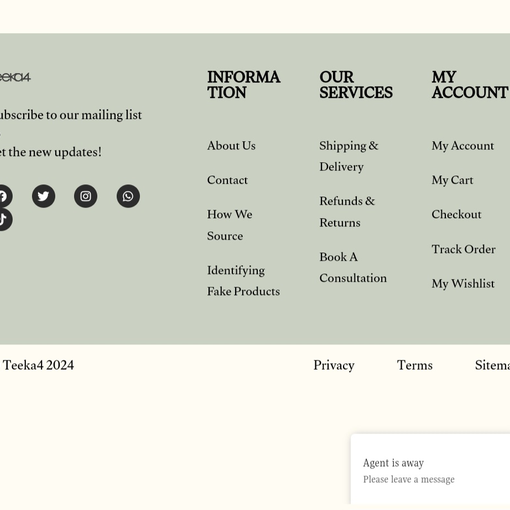
Task: Open the Agent is away chat widget
Action: (x=430, y=469)
